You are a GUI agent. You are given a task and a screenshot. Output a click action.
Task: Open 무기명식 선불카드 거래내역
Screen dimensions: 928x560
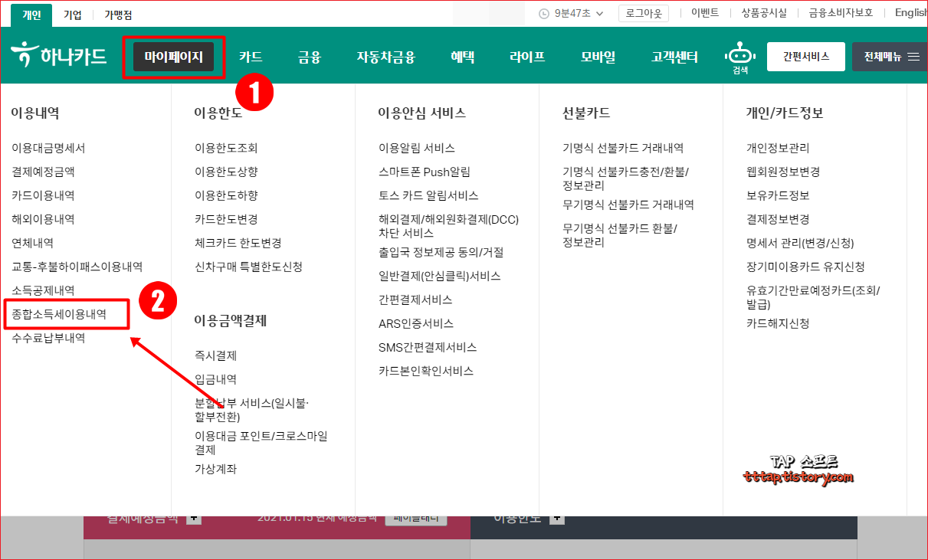tap(628, 205)
